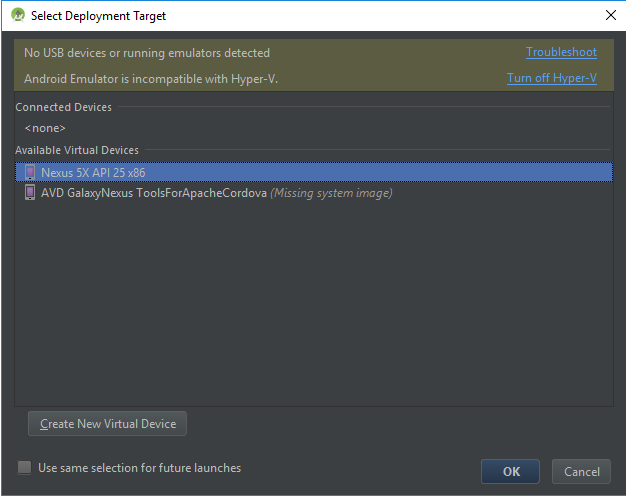Screen dimensions: 626x496
Task: Click the No USB devices detected message
Action: (x=147, y=53)
